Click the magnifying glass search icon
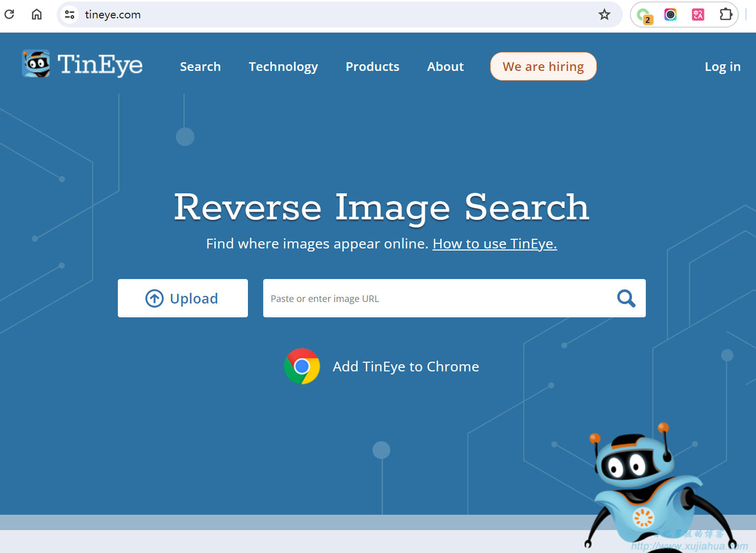The image size is (756, 553). pyautogui.click(x=626, y=298)
